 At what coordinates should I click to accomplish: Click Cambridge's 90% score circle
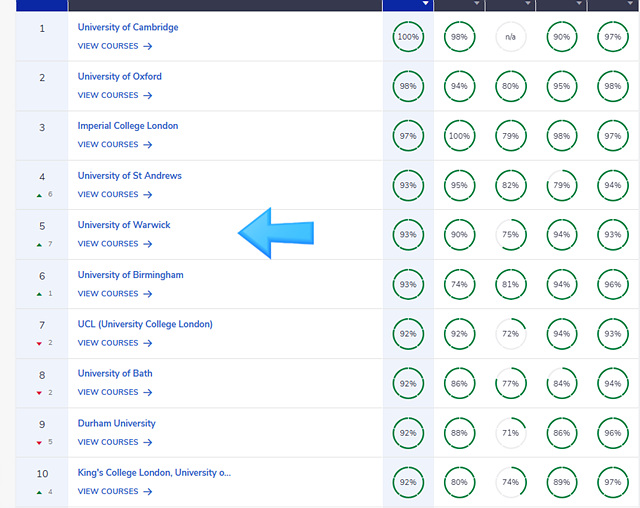(562, 37)
